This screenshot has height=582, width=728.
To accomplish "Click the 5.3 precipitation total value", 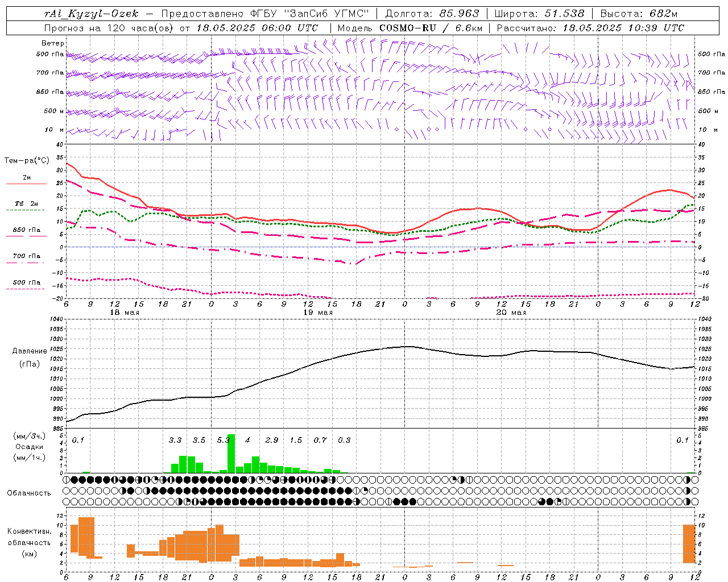I will (x=224, y=440).
